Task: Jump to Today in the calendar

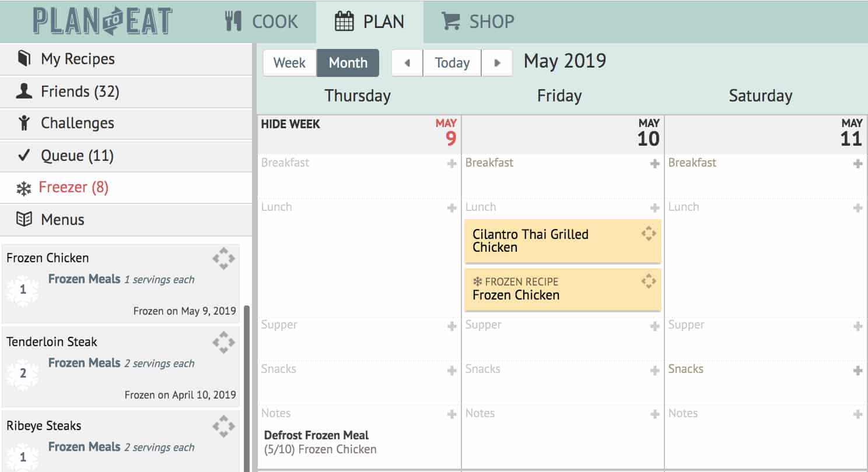Action: point(452,63)
